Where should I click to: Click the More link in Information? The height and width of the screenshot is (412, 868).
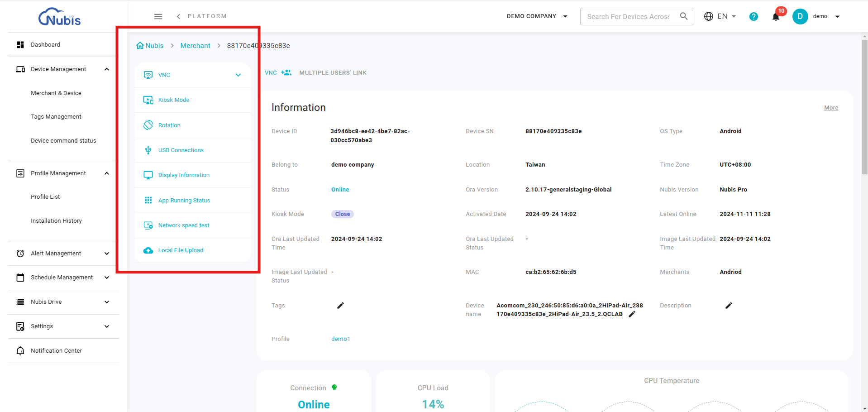point(831,108)
